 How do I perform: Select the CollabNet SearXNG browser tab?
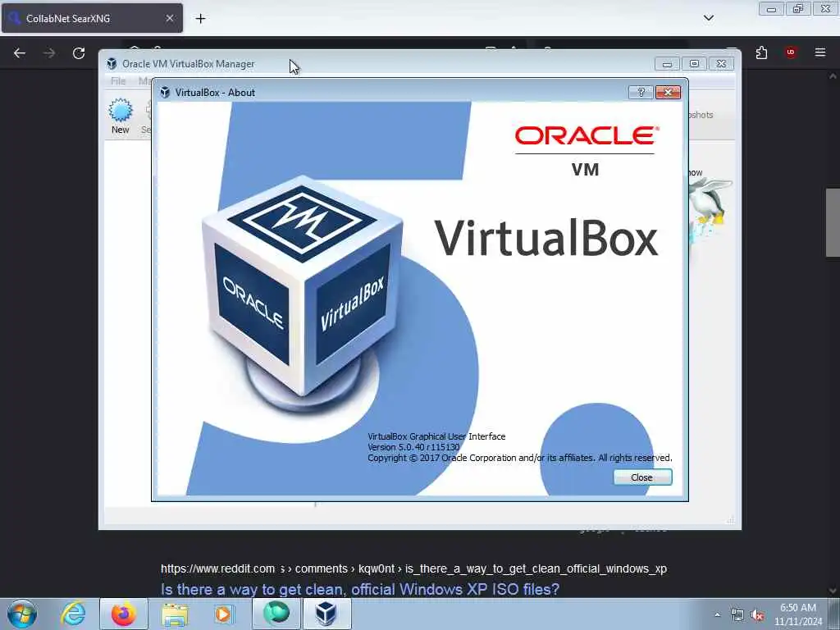click(x=92, y=18)
